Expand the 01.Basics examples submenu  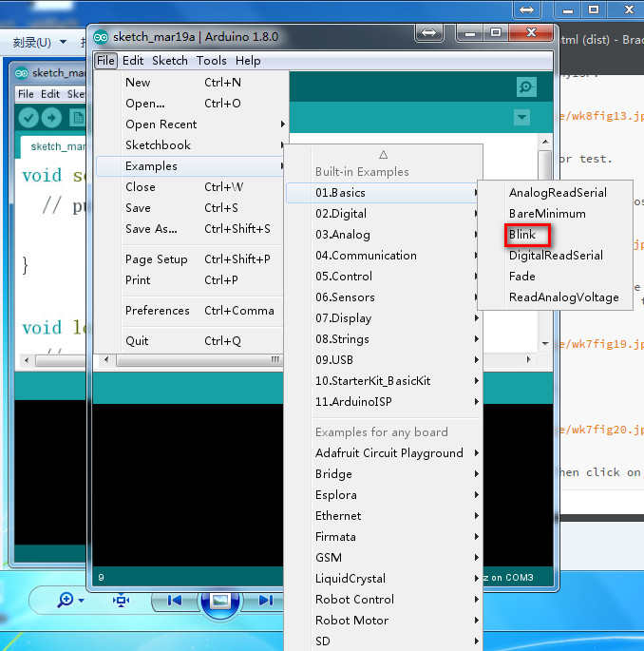[384, 193]
